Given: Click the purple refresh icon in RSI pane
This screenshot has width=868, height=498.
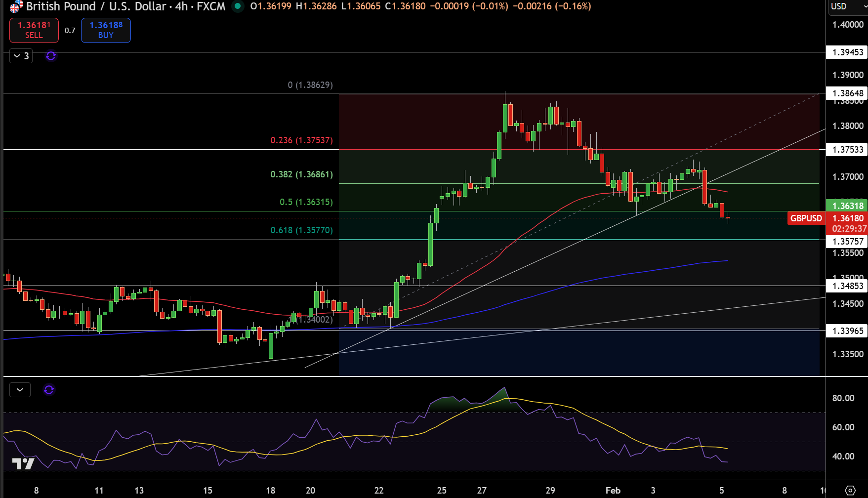Looking at the screenshot, I should (x=49, y=390).
